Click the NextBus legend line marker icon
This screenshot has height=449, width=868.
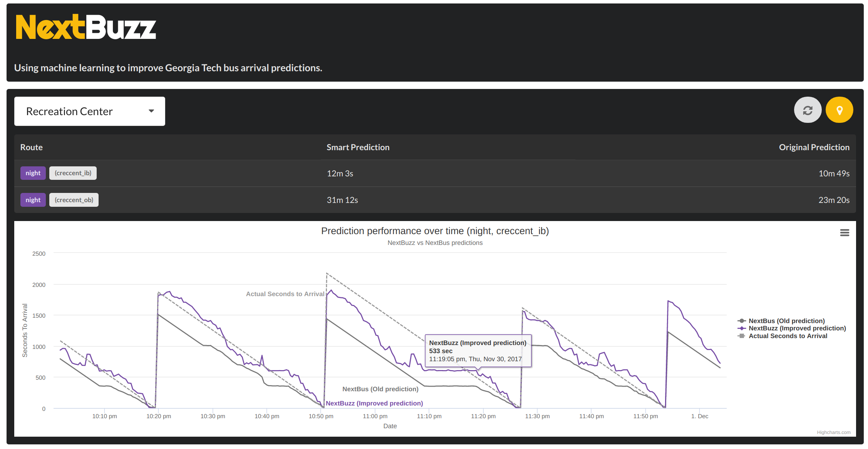tap(741, 321)
